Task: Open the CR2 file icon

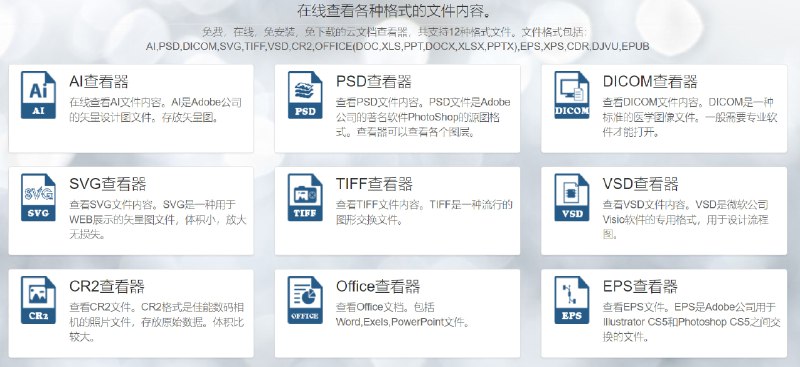Action: [x=38, y=300]
